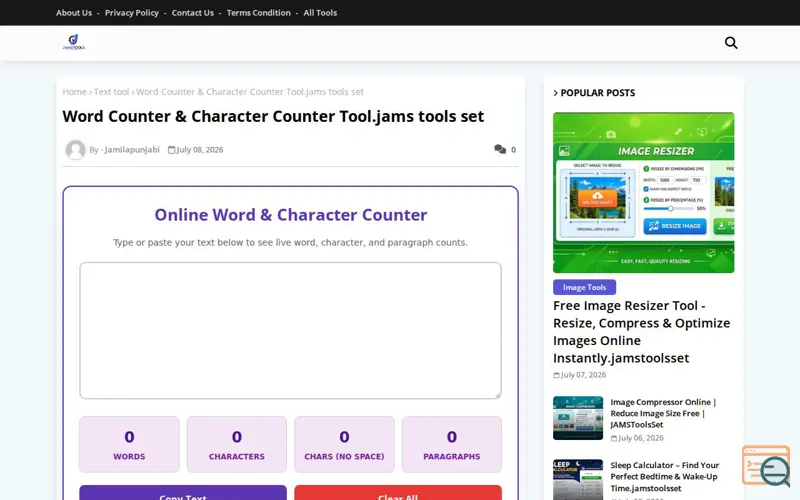
Task: Click the POPULAR POSTS heading
Action: pos(597,93)
